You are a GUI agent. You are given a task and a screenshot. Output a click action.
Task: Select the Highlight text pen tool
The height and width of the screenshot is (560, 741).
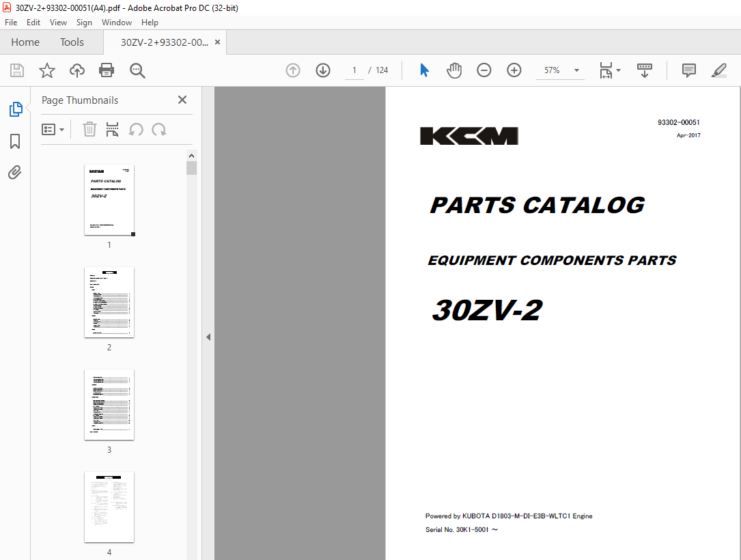tap(718, 70)
